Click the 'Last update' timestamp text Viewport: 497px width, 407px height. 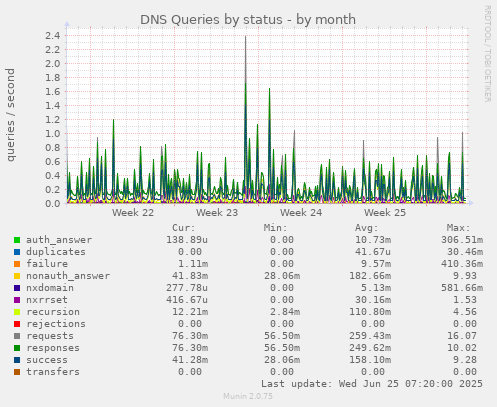(372, 384)
